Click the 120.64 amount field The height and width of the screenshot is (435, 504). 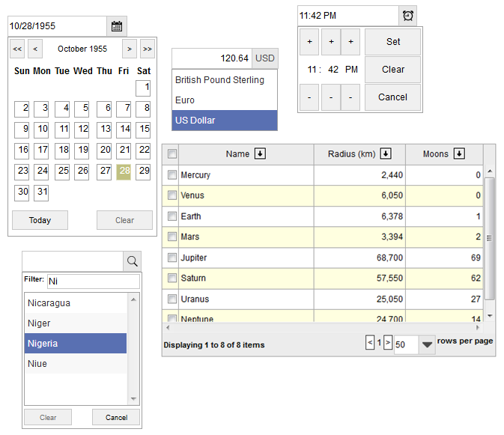tap(212, 58)
